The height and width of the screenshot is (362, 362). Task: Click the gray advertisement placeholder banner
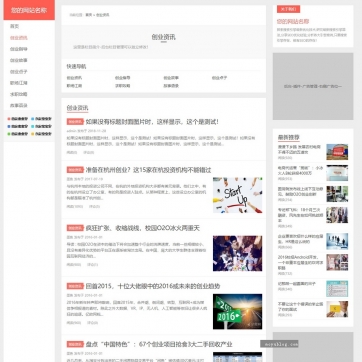tap(313, 86)
